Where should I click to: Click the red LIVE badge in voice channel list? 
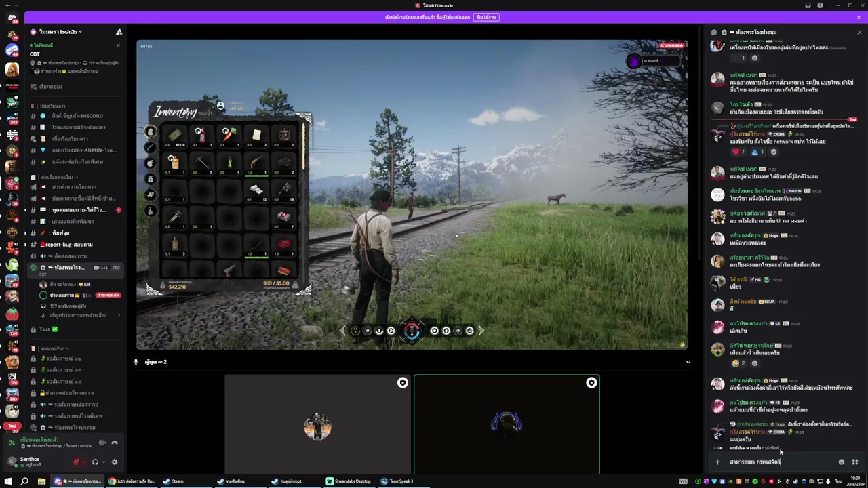coord(108,296)
